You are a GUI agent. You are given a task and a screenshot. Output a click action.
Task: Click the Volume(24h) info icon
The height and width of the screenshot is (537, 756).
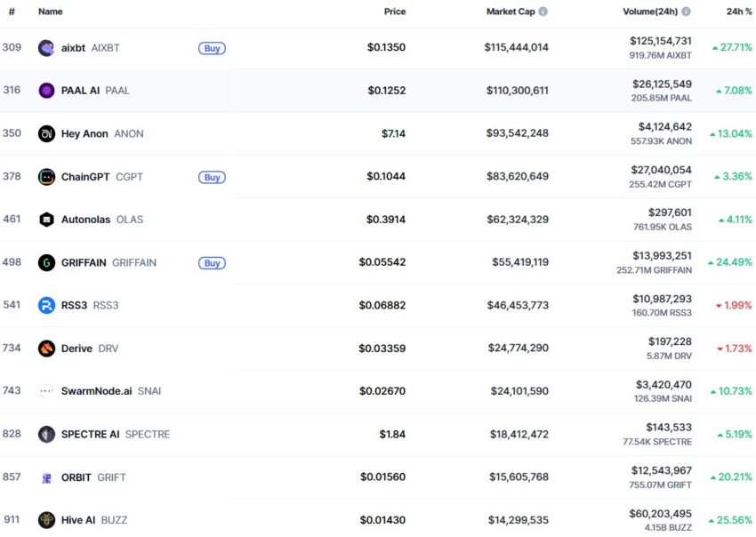(686, 12)
